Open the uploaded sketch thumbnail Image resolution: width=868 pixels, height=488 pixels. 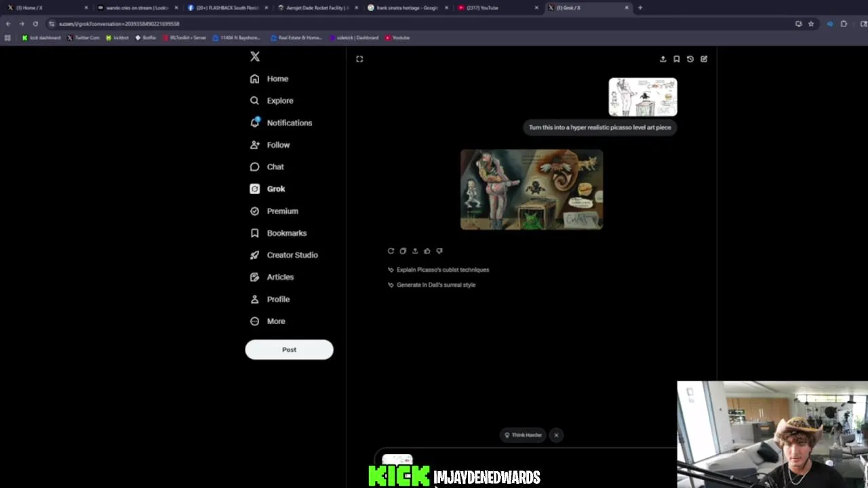coord(643,97)
